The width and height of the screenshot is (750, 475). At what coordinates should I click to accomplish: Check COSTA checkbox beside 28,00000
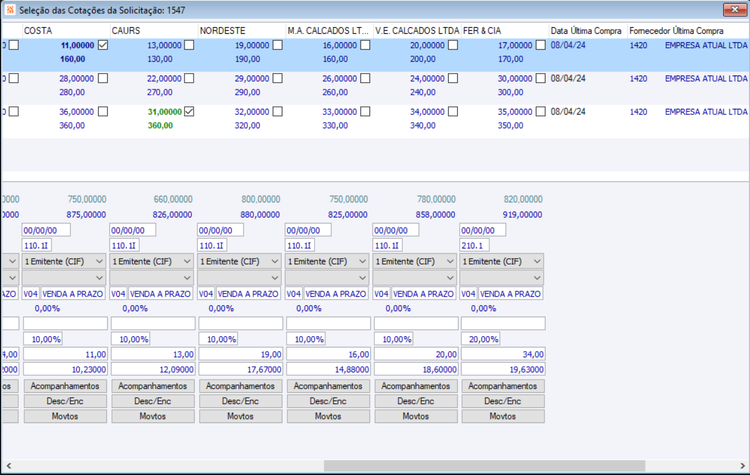[x=103, y=78]
